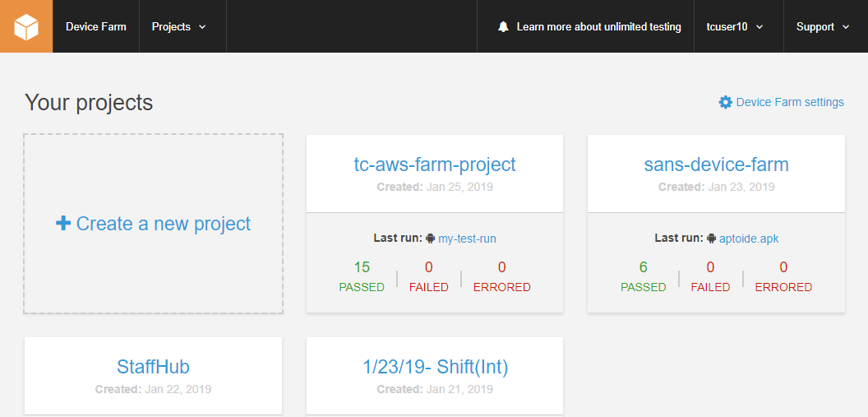Click the 6 PASSED count

(644, 276)
